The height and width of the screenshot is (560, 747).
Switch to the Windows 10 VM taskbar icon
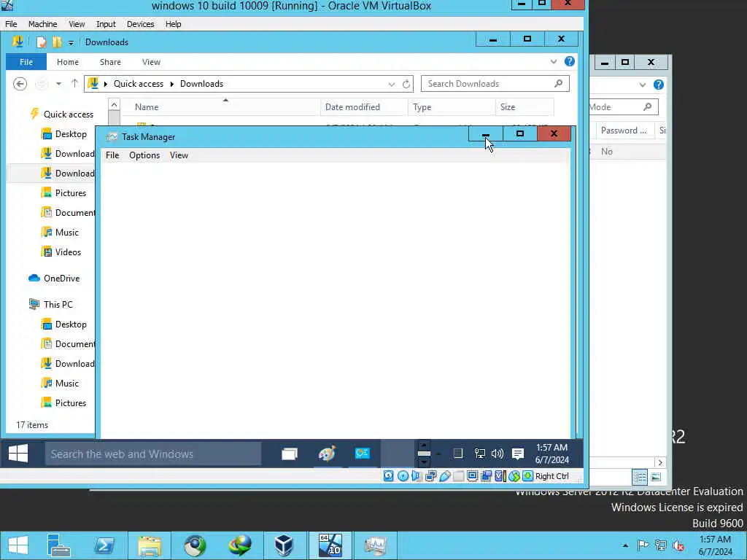click(330, 545)
